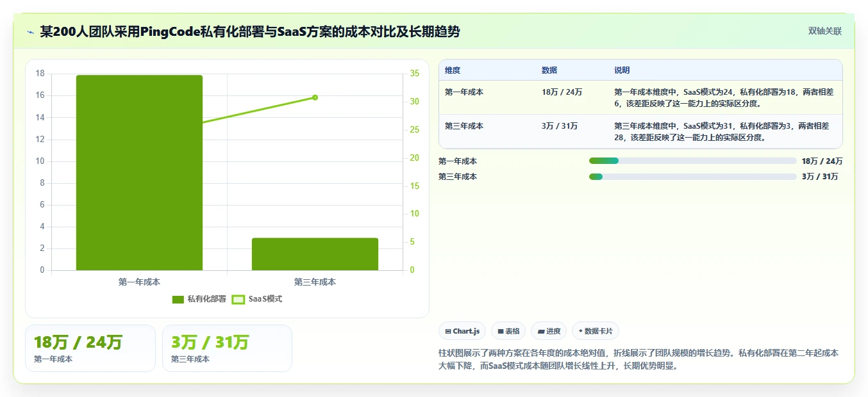This screenshot has height=397, width=868.
Task: Click the short 第三年成本 bar in chart
Action: pyautogui.click(x=315, y=254)
